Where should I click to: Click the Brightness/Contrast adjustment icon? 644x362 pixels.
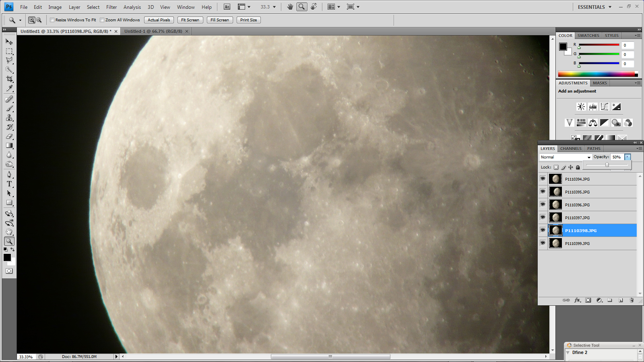tap(581, 107)
